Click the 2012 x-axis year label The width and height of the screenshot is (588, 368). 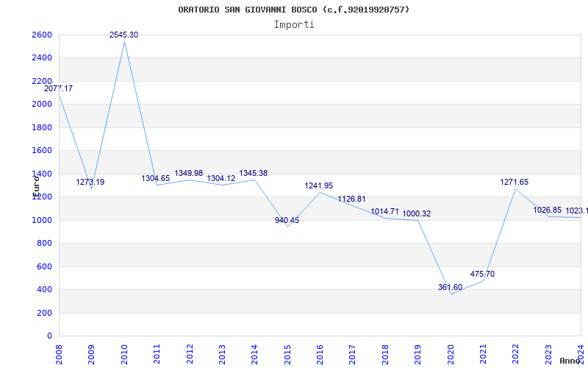tap(190, 354)
